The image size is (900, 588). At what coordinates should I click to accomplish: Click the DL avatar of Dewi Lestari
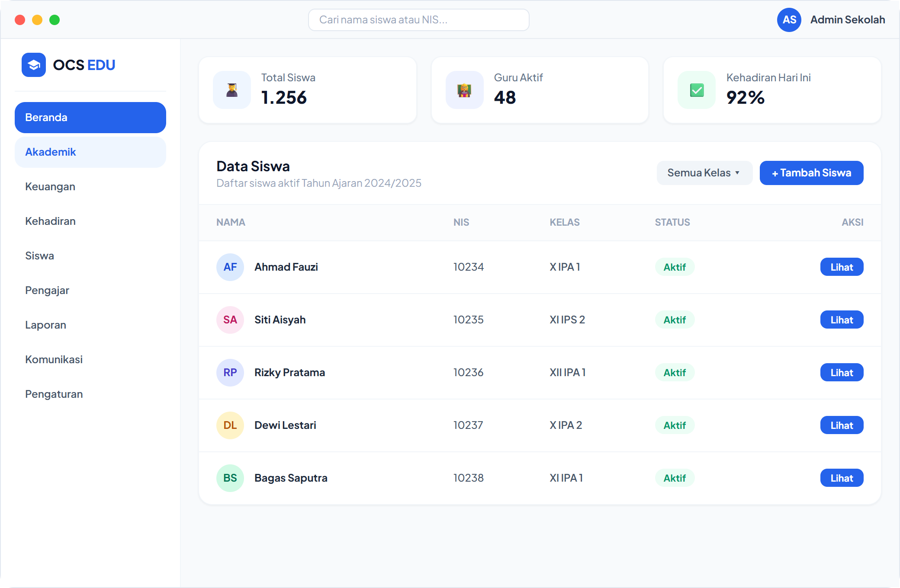click(x=230, y=425)
